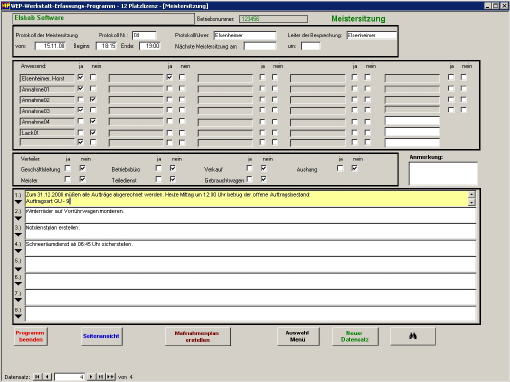Expand the dropdown arrow under item 5.)
The image size is (510, 382).
18,269
